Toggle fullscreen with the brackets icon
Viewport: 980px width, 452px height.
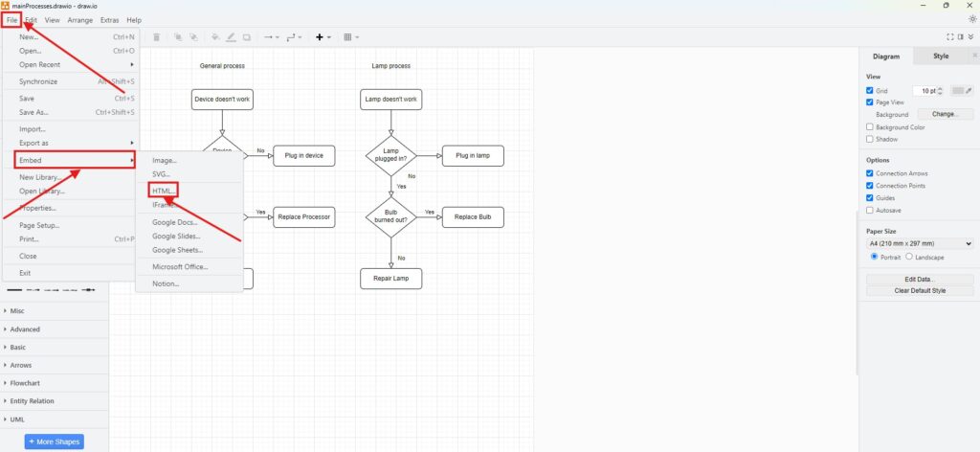point(950,37)
